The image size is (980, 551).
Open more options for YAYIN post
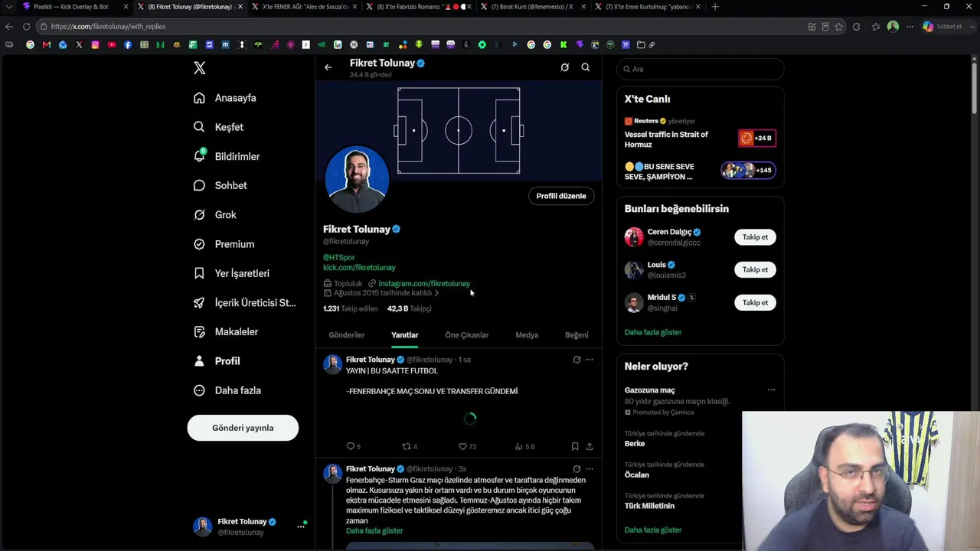pos(590,360)
